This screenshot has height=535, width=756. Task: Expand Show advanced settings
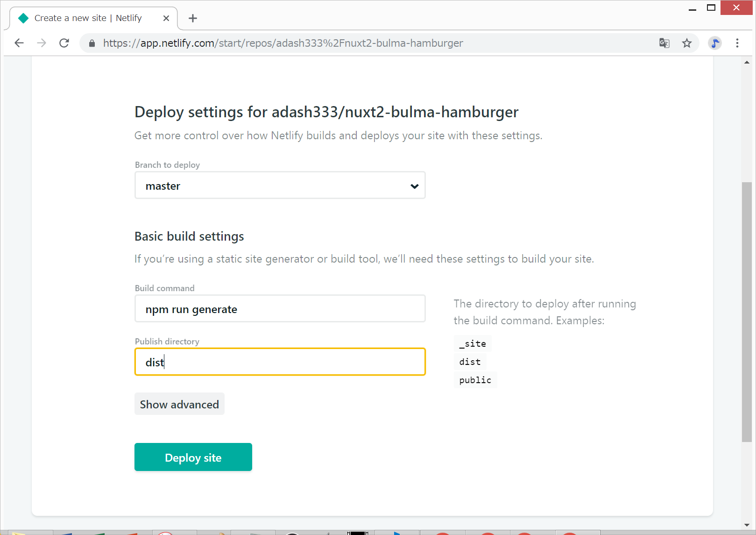[179, 404]
